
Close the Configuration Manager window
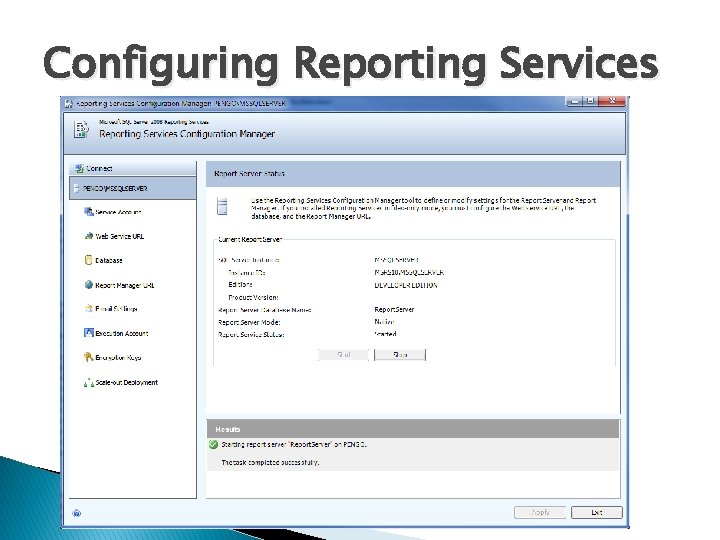(612, 101)
